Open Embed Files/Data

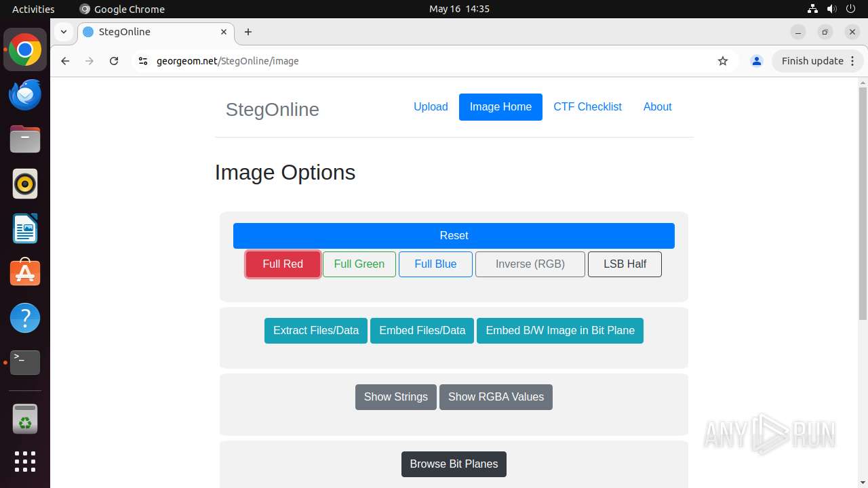(x=422, y=331)
